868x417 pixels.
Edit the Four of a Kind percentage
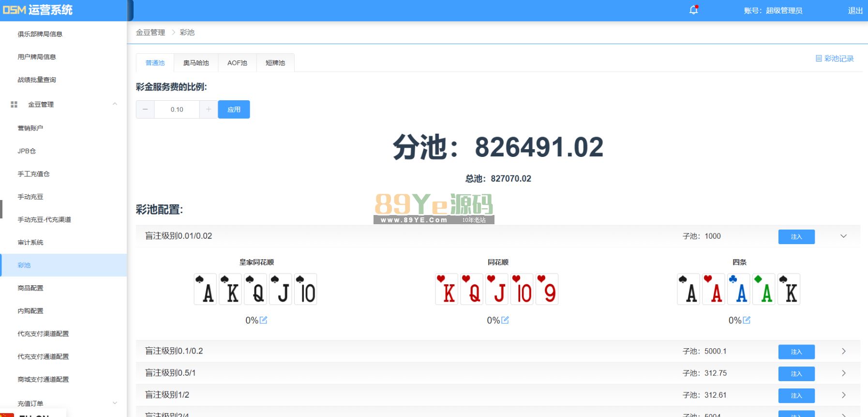[x=747, y=320]
